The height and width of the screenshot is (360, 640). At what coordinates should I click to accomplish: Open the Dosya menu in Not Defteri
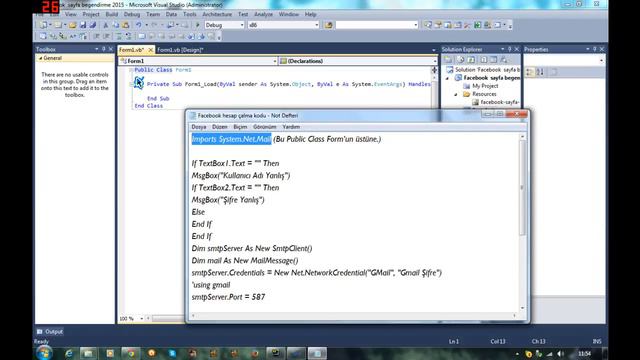[199, 127]
